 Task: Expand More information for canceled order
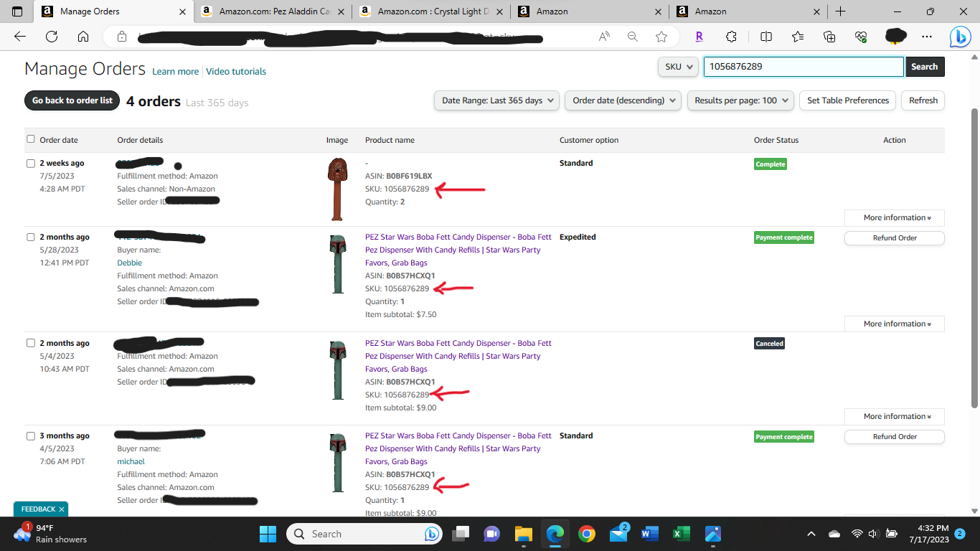click(x=894, y=417)
